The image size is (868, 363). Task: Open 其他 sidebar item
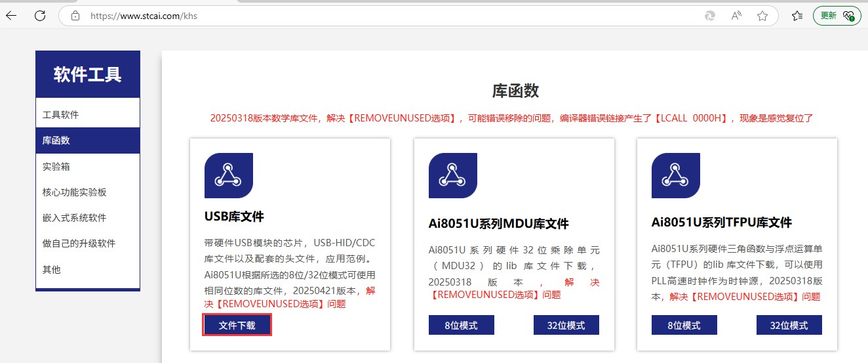88,270
